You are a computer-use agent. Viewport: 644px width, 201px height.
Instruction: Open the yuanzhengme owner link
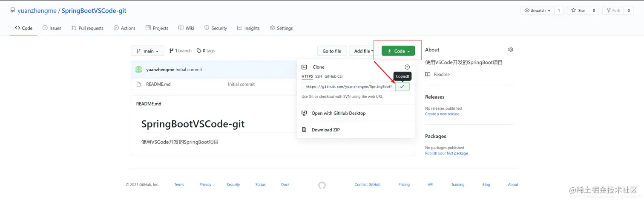pos(37,11)
